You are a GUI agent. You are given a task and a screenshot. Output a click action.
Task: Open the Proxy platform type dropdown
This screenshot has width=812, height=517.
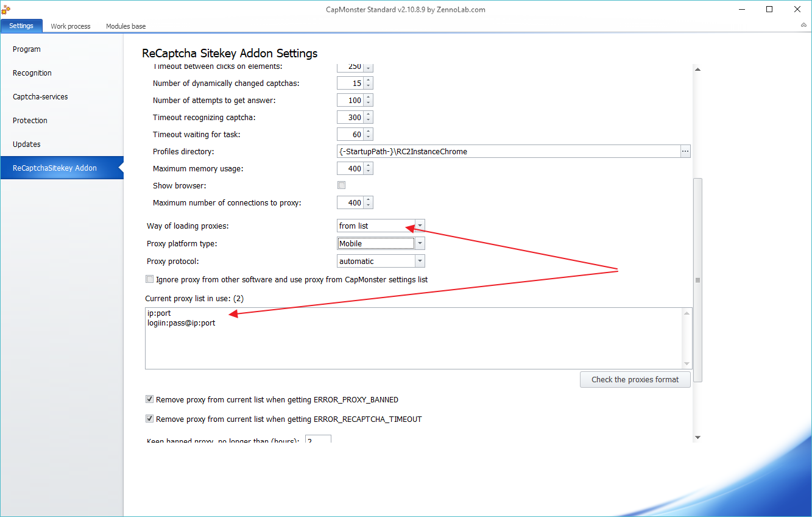pyautogui.click(x=420, y=244)
